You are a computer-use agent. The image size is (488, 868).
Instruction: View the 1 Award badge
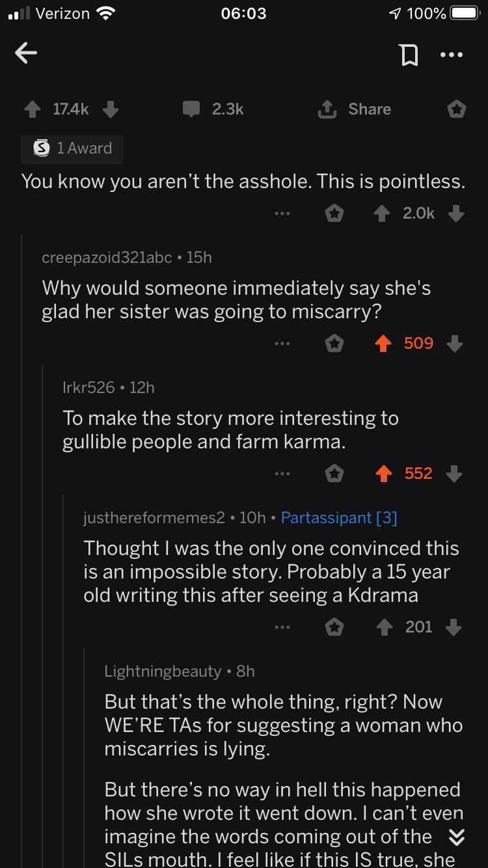point(72,148)
